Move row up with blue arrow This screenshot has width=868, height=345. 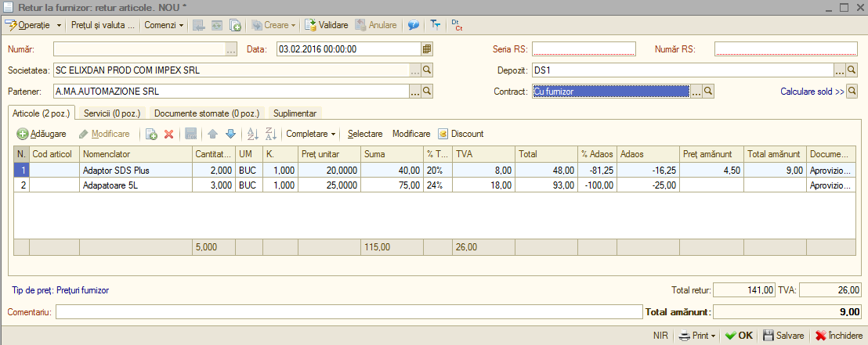212,134
